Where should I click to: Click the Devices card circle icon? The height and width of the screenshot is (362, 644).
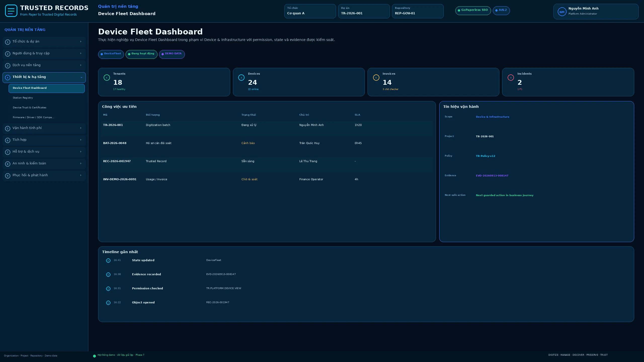241,78
